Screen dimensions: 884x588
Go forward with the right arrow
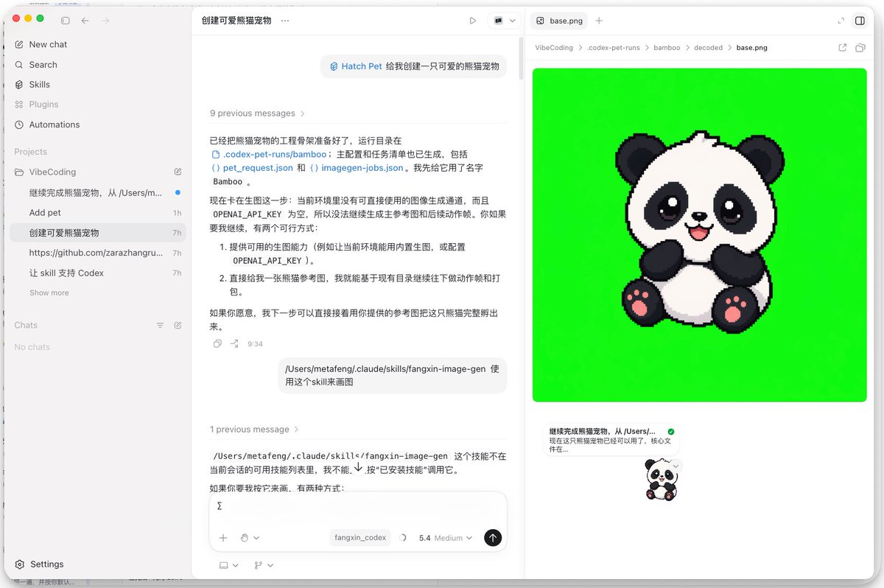point(105,21)
